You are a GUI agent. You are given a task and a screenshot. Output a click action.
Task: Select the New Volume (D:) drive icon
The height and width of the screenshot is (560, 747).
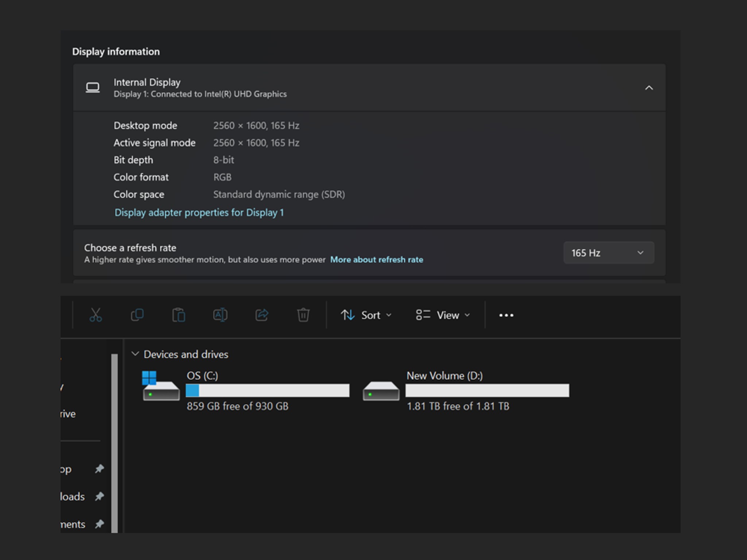pos(381,391)
